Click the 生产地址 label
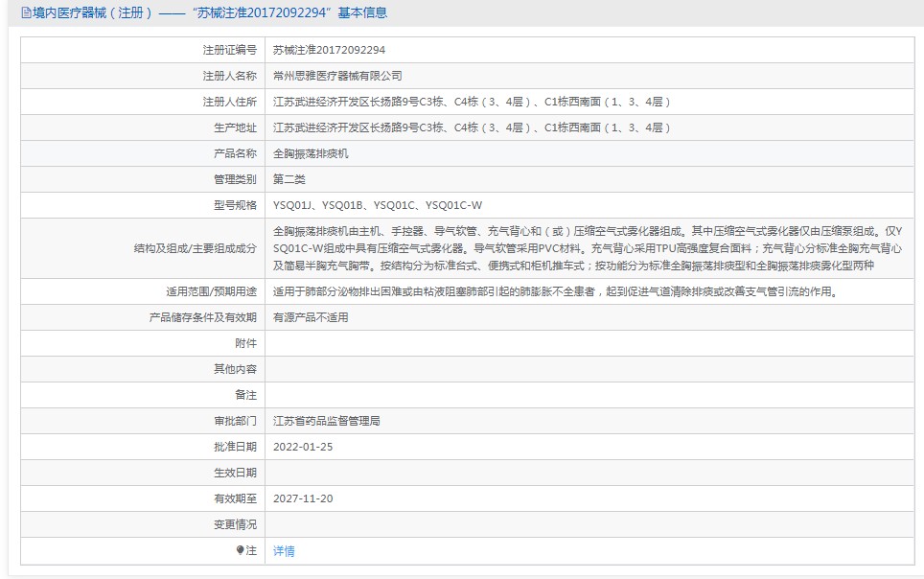The image size is (924, 579). (x=235, y=127)
